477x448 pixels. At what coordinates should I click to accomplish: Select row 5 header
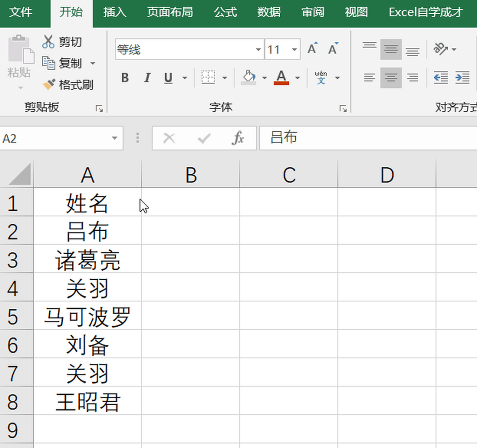tap(16, 316)
